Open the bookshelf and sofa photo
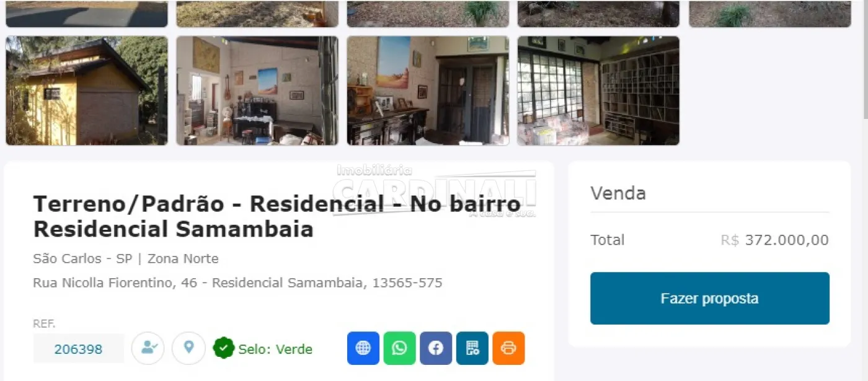868x381 pixels. 598,90
